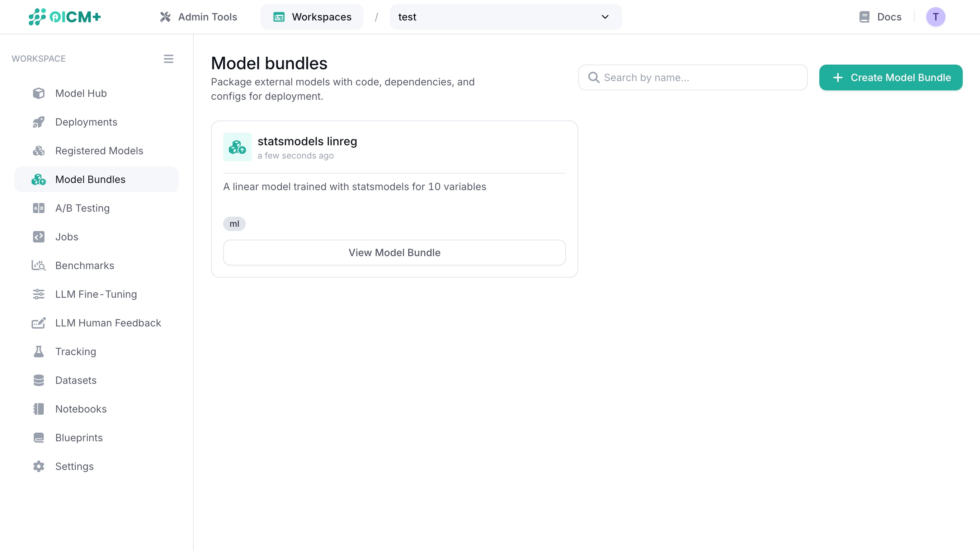Viewport: 980px width, 551px height.
Task: Open Registered Models via its sidebar icon
Action: click(x=38, y=151)
